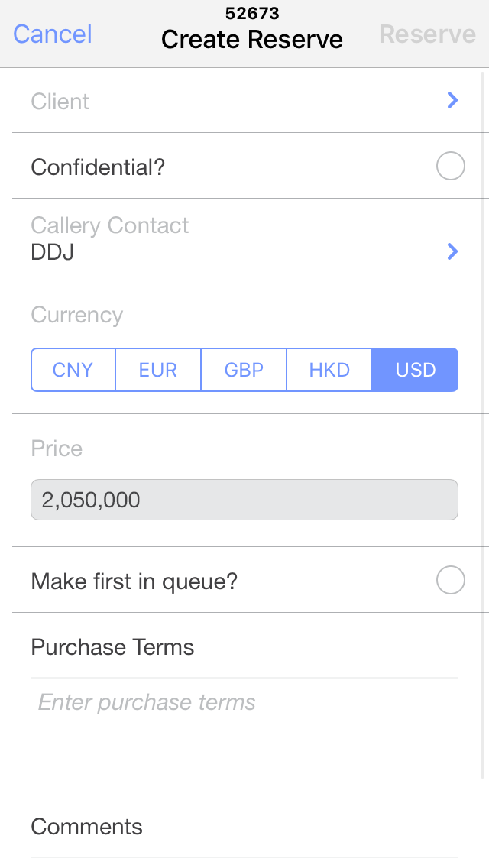
Task: Tap the Confidential? label text
Action: 98,167
